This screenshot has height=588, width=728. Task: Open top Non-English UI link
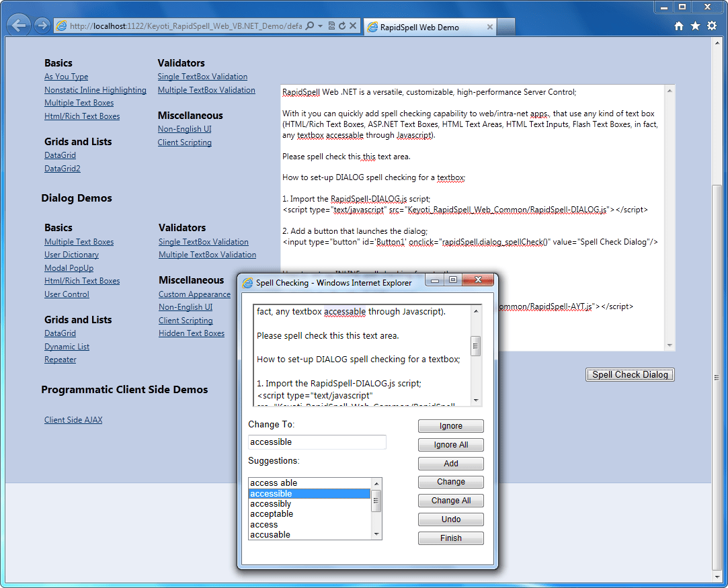[x=184, y=129]
